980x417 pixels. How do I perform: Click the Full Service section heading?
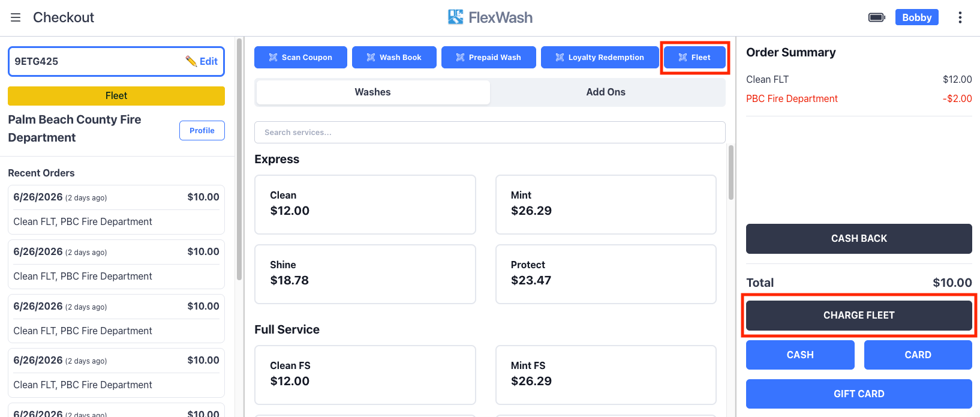click(x=287, y=329)
